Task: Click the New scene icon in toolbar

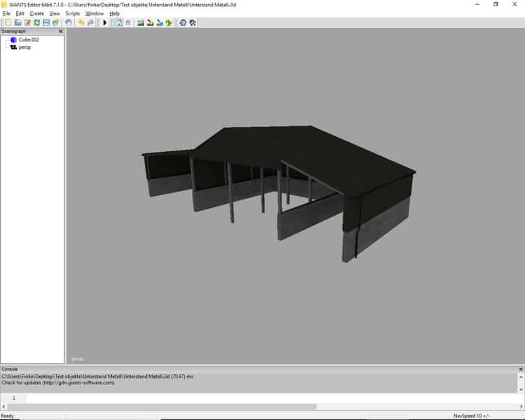Action: click(8, 22)
